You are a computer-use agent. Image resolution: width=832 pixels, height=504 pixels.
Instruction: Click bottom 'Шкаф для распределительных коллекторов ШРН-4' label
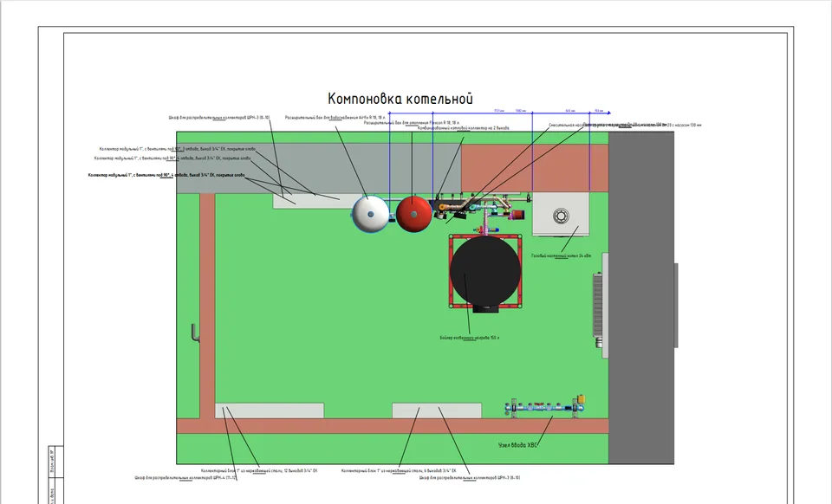(x=185, y=477)
